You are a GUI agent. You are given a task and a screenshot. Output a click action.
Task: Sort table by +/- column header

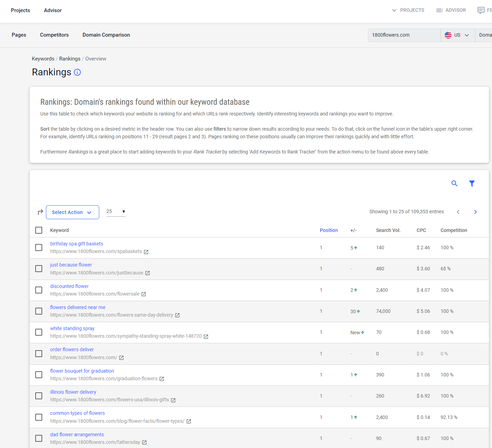click(353, 230)
